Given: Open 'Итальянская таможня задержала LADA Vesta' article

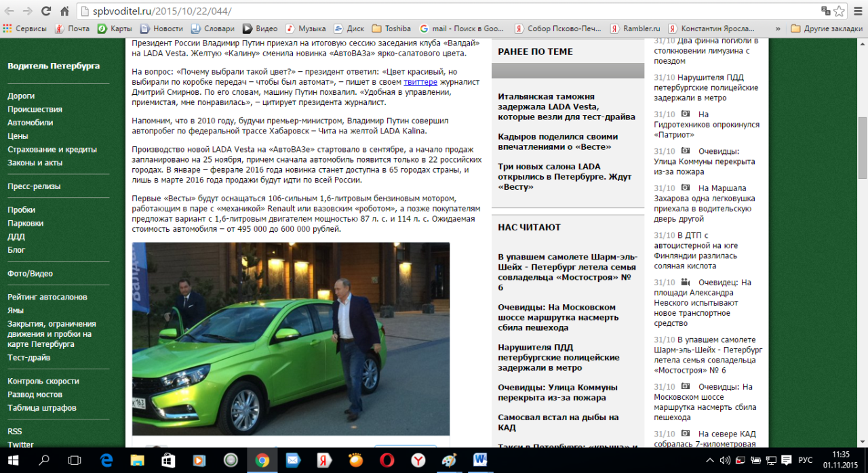Looking at the screenshot, I should [566, 106].
